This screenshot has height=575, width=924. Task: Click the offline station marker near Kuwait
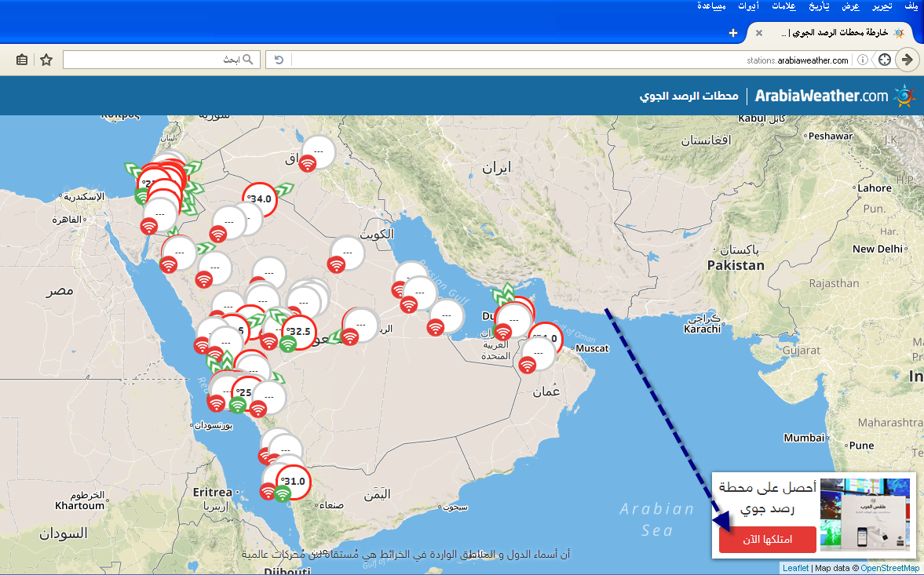point(347,253)
